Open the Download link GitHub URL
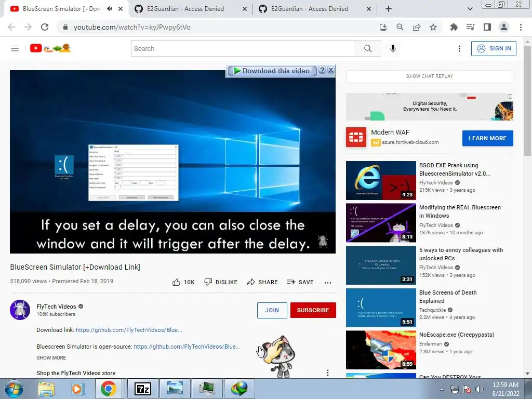The height and width of the screenshot is (399, 532). pos(129,330)
